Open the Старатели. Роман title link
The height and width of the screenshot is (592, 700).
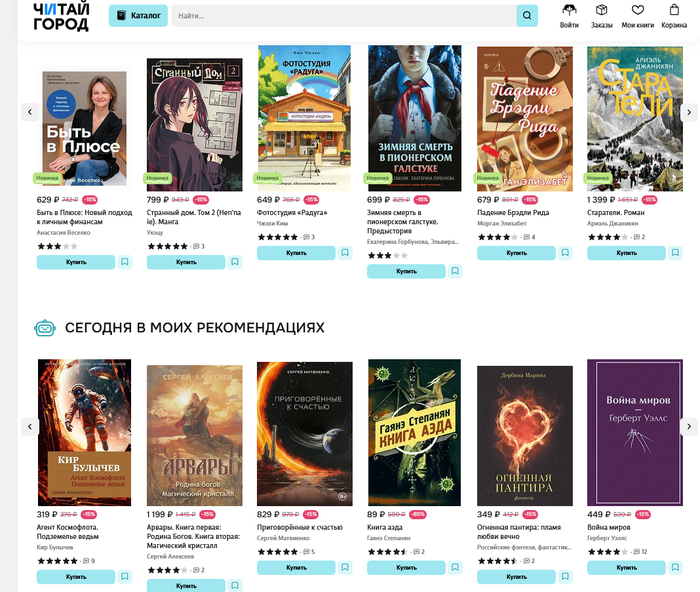616,213
